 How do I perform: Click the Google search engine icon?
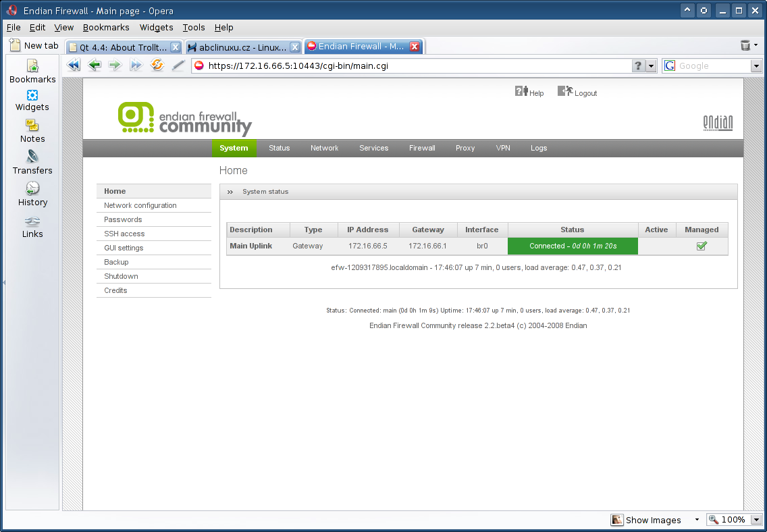[670, 65]
